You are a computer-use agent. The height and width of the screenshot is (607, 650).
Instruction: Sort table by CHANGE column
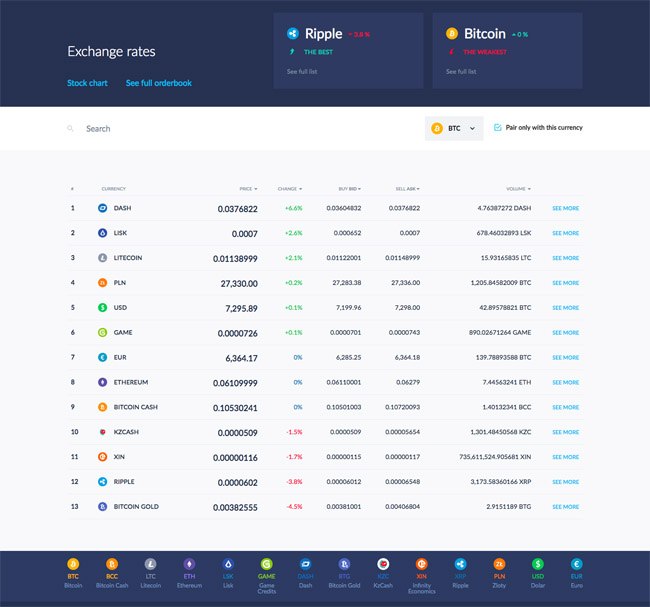290,189
